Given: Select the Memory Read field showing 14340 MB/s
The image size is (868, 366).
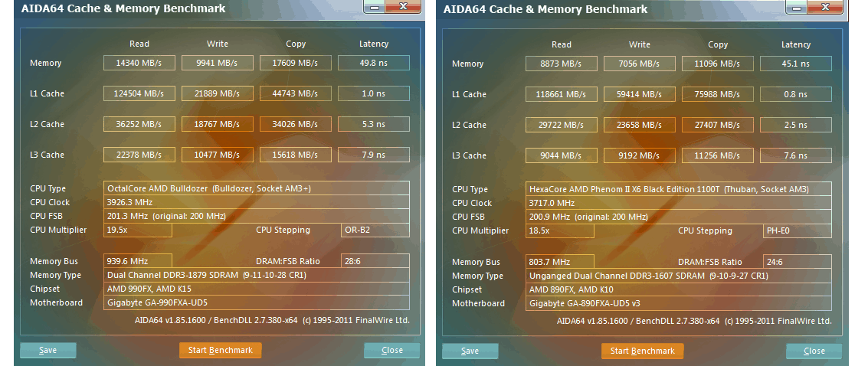Looking at the screenshot, I should pos(139,63).
